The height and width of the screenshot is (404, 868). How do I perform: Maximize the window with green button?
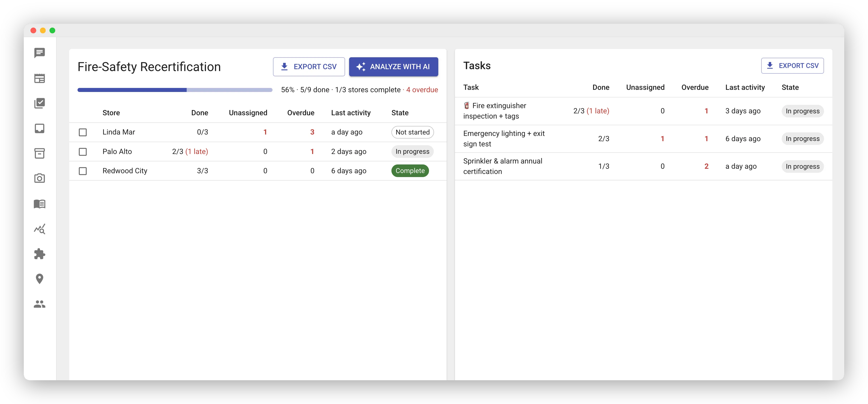click(x=52, y=31)
